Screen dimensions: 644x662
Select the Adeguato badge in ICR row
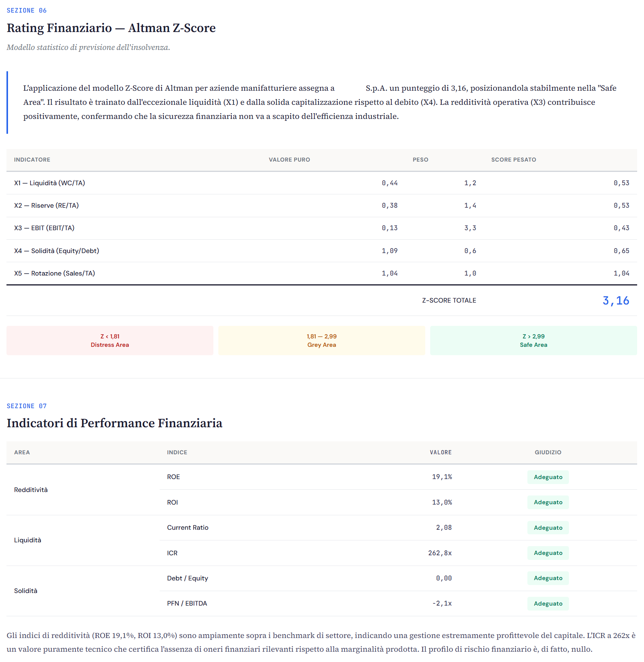[x=548, y=553]
